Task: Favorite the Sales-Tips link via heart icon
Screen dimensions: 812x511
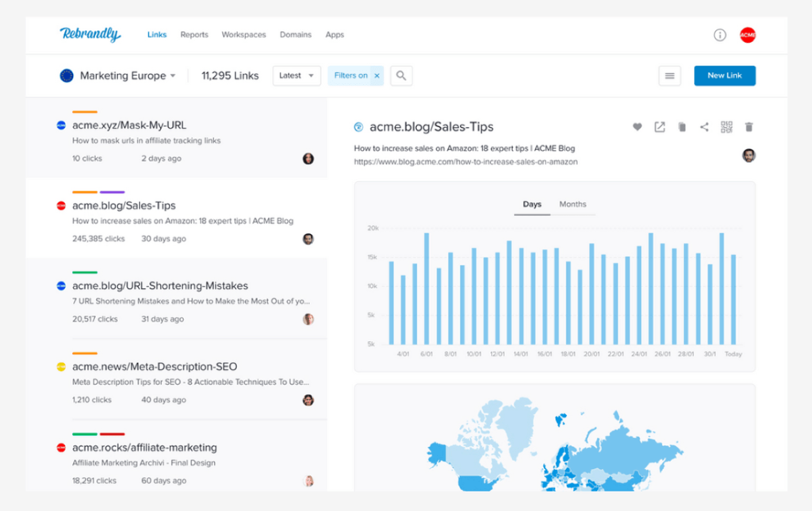Action: 638,126
